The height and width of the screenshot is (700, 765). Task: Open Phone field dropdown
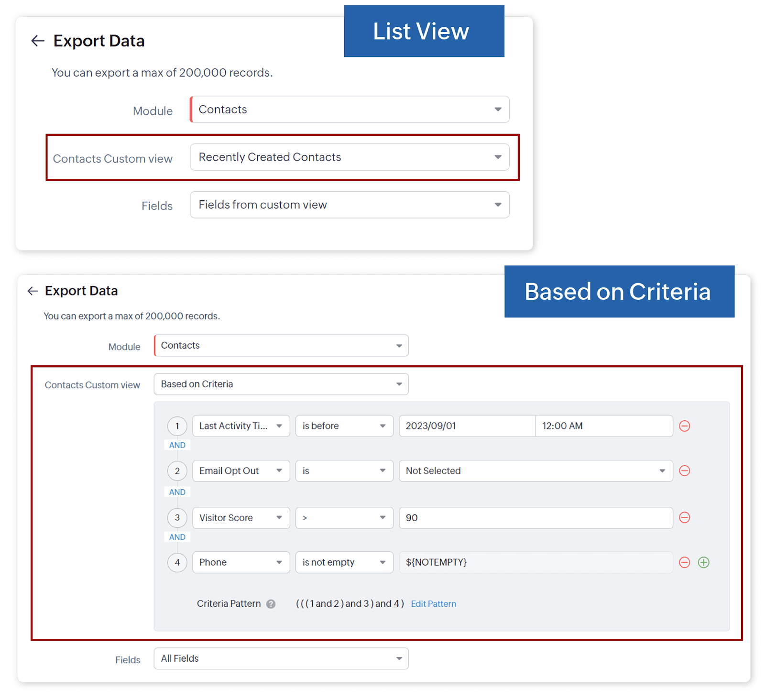pyautogui.click(x=241, y=562)
